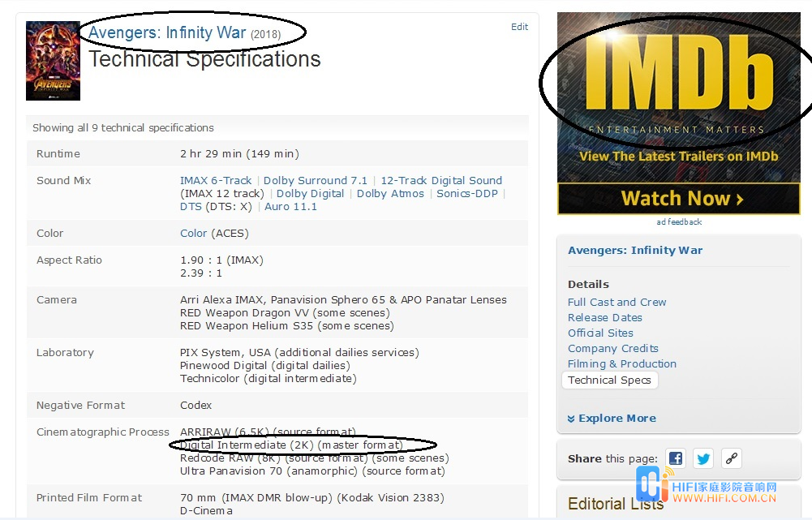Go to Filming & Production page

pos(622,364)
